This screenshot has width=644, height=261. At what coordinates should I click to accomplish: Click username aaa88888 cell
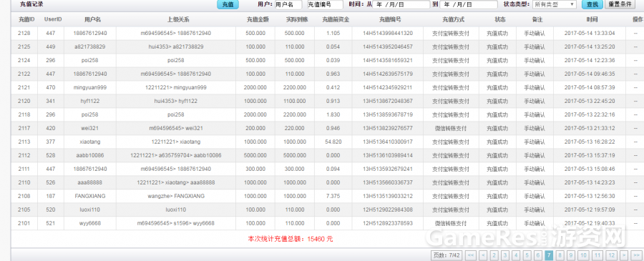point(90,182)
